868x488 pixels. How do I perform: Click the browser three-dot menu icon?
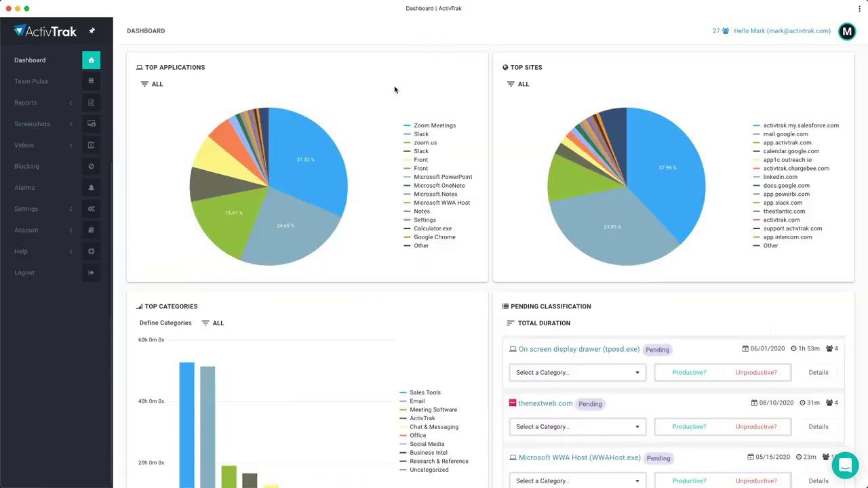[x=859, y=9]
